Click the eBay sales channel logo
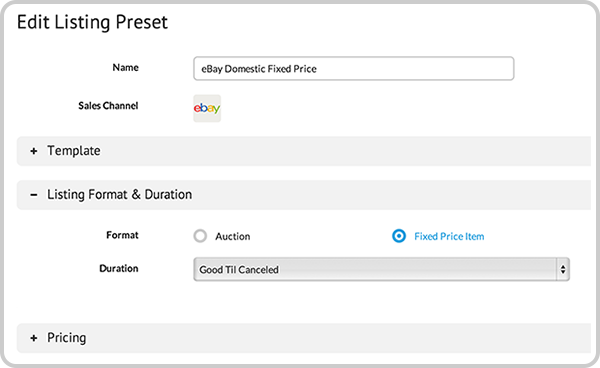This screenshot has height=368, width=600. (x=207, y=108)
